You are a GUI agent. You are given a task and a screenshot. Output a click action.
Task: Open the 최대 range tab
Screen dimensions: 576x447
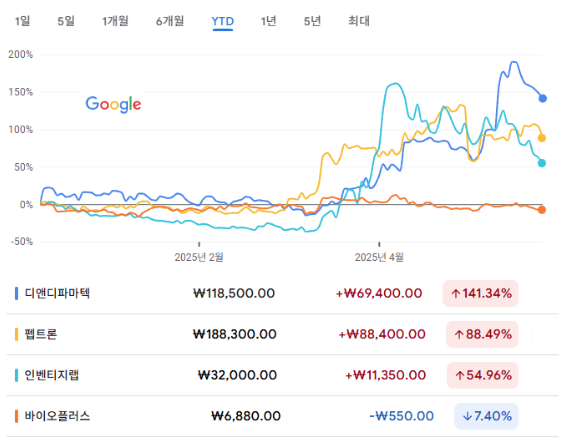coord(359,21)
